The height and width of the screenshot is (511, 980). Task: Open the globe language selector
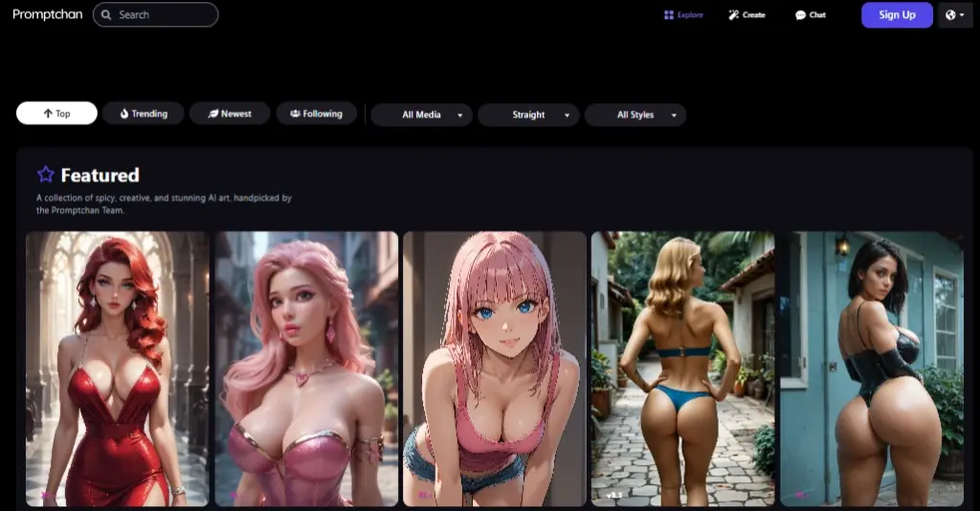coord(955,15)
